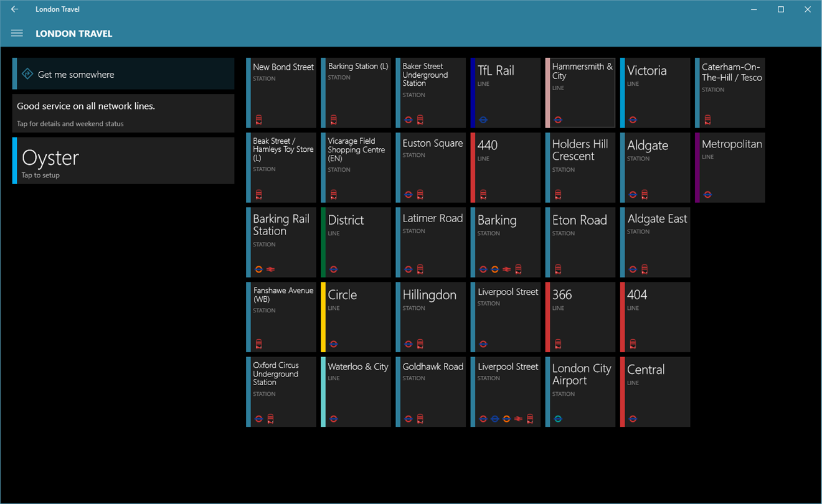Click DLR roundel on London City Airport tile

pyautogui.click(x=558, y=419)
